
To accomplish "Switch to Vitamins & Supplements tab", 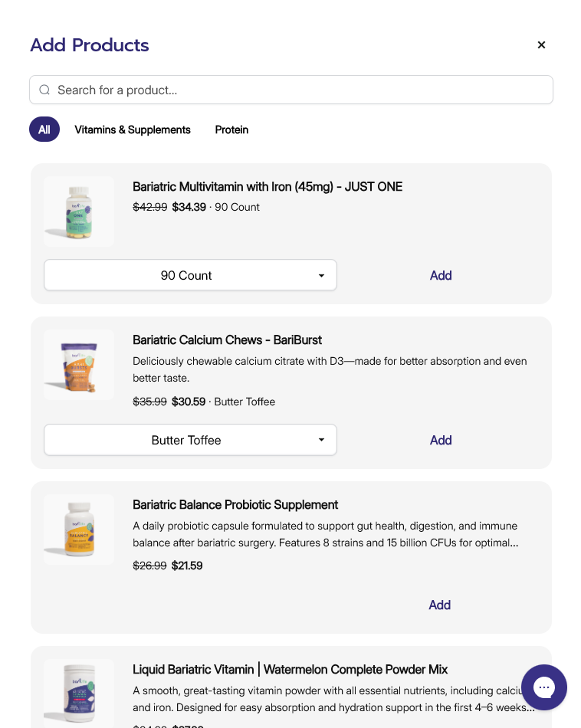I will 133,130.
